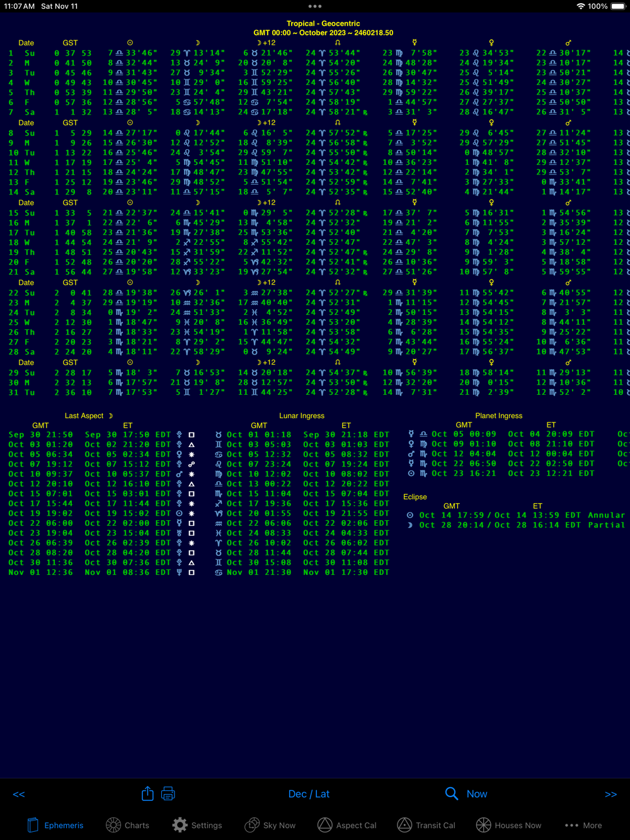The image size is (630, 840).
Task: Click the GST value 2 36 10
Action: [73, 392]
